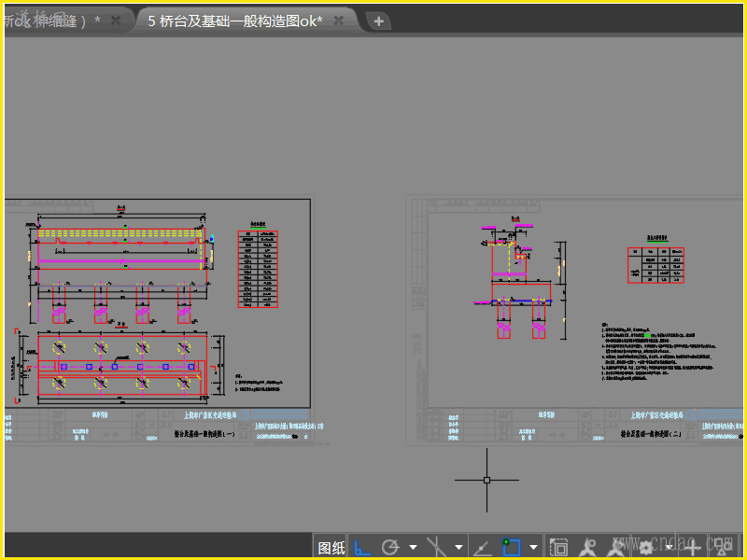Click the first annotation scale icon

[x=587, y=547]
